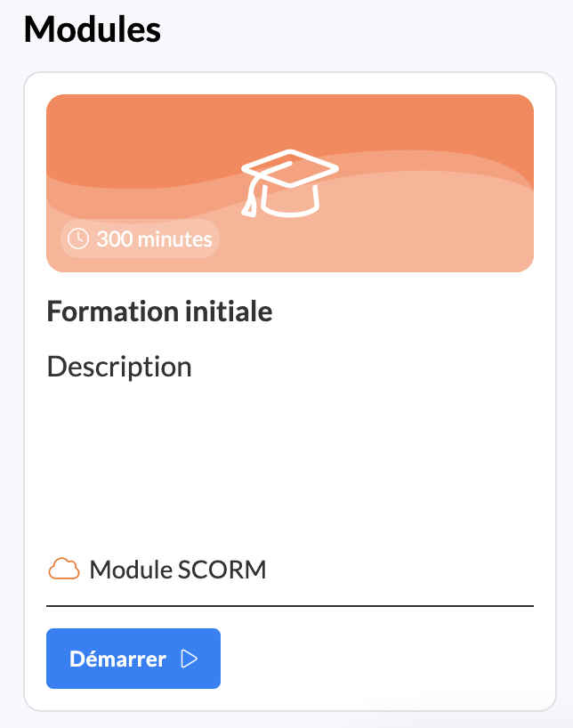Click the clock icon on the banner

(x=78, y=239)
